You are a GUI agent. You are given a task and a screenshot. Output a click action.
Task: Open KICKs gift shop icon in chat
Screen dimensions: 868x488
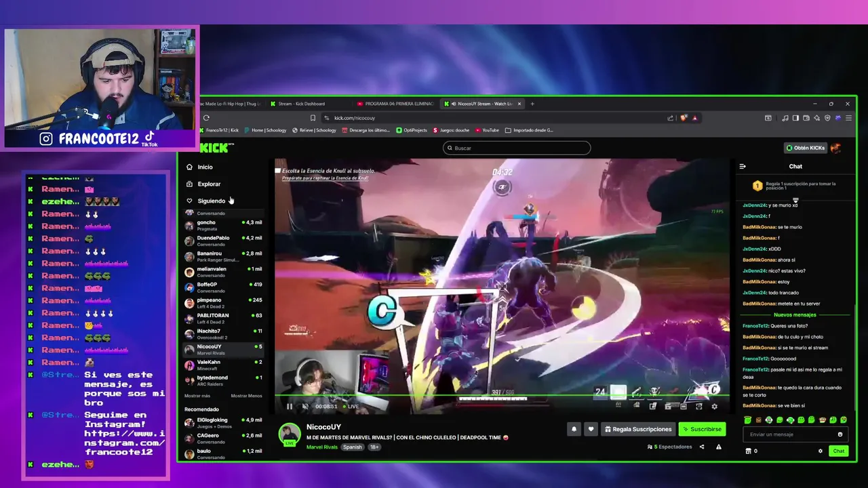tap(749, 451)
